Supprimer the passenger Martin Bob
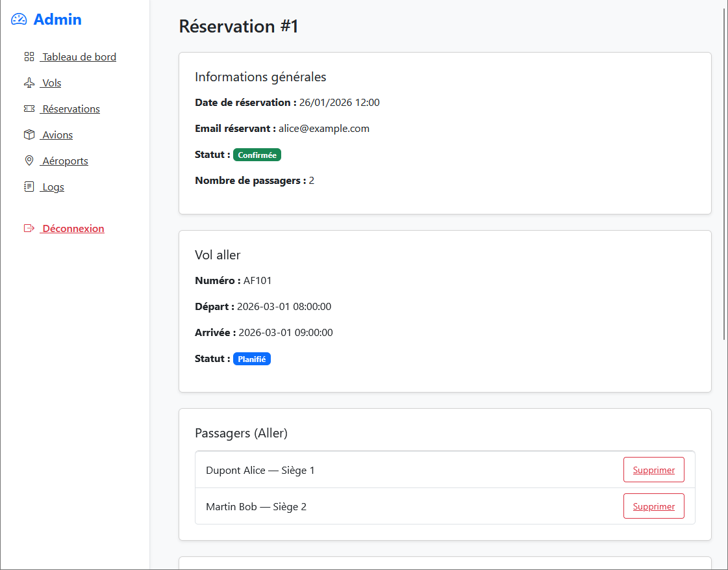Screen dimensions: 728x570 [653, 506]
